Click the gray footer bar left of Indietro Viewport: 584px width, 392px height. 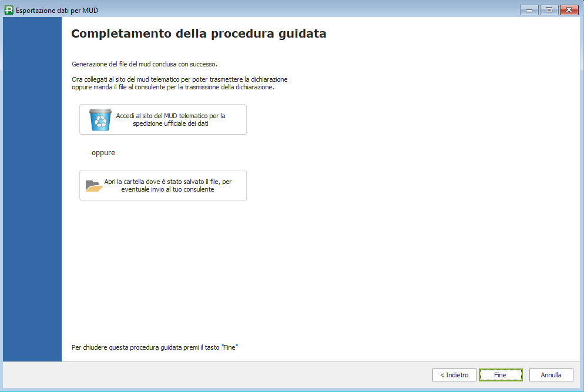[x=235, y=375]
